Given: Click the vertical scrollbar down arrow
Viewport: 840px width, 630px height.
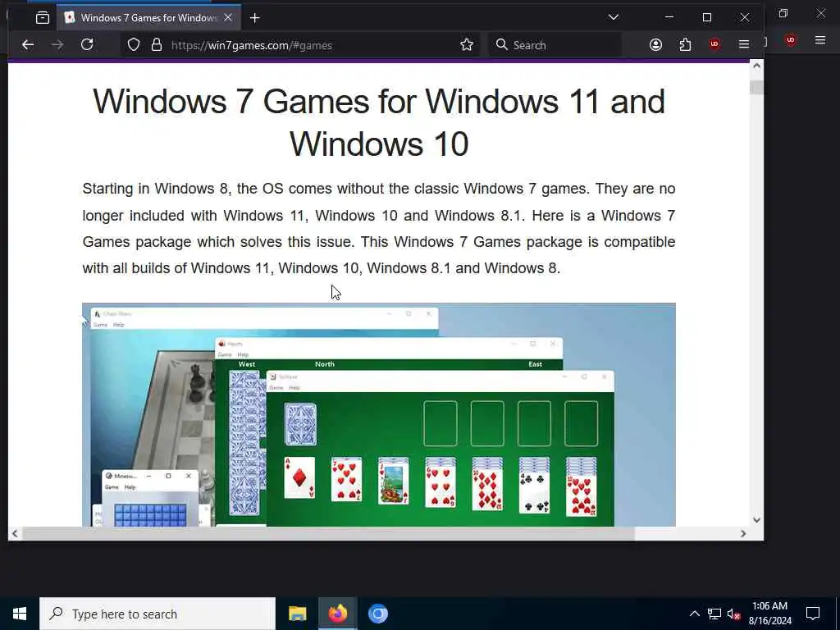Looking at the screenshot, I should click(756, 519).
